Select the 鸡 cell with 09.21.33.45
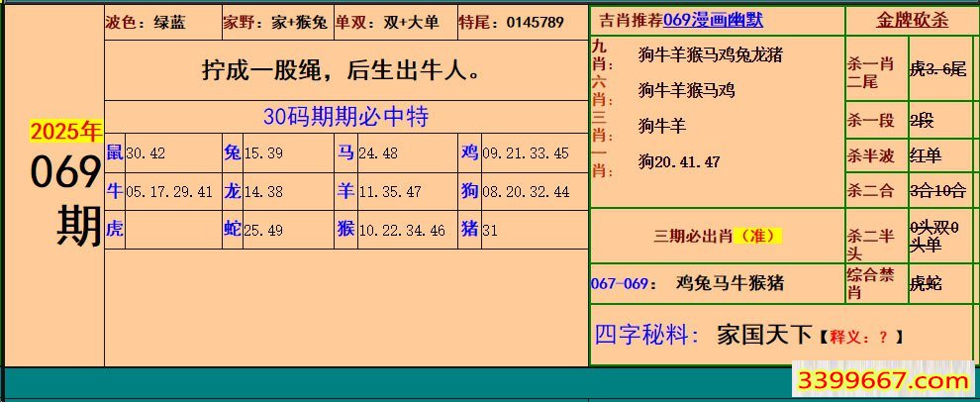The image size is (980, 402). [x=515, y=153]
